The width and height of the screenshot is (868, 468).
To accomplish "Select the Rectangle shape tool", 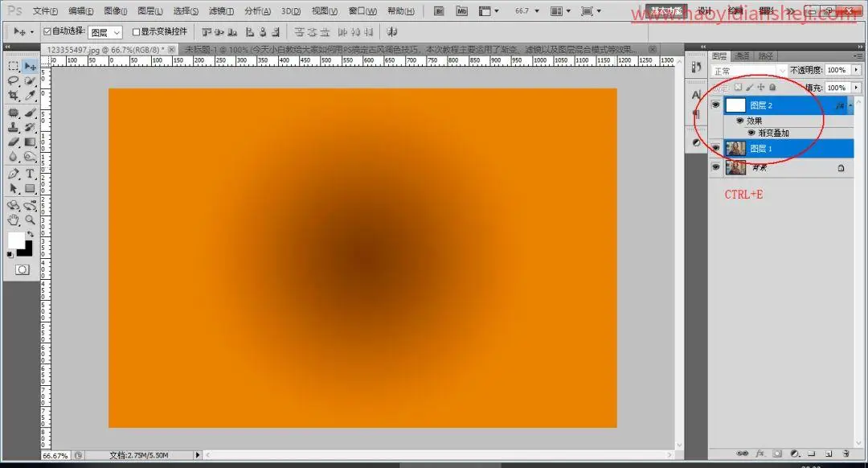I will coord(30,189).
